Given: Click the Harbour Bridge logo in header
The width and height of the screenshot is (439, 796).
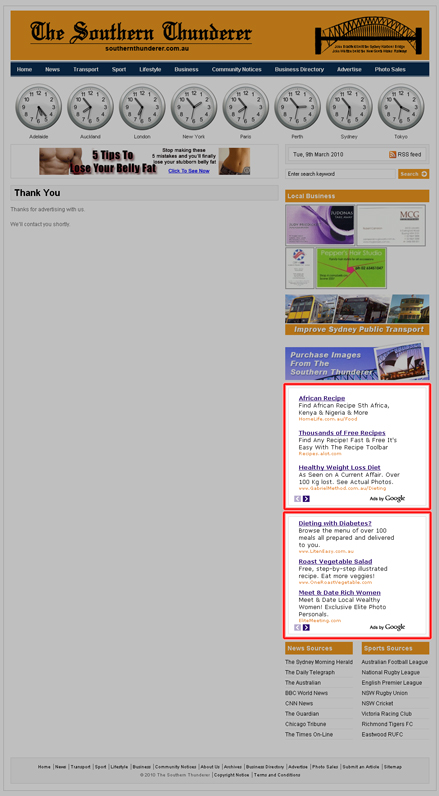Looking at the screenshot, I should [x=368, y=35].
